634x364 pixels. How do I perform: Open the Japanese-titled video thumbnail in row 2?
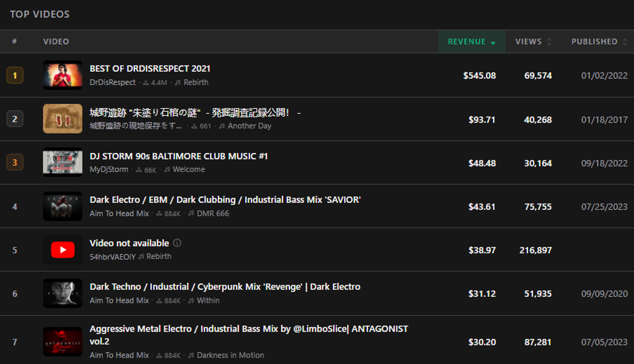click(x=63, y=119)
